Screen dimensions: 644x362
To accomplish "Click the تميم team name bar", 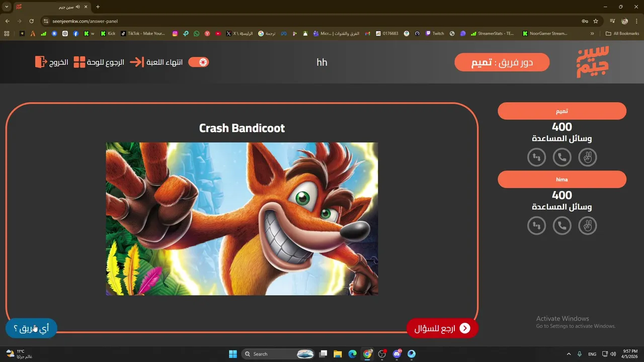I will tap(562, 111).
